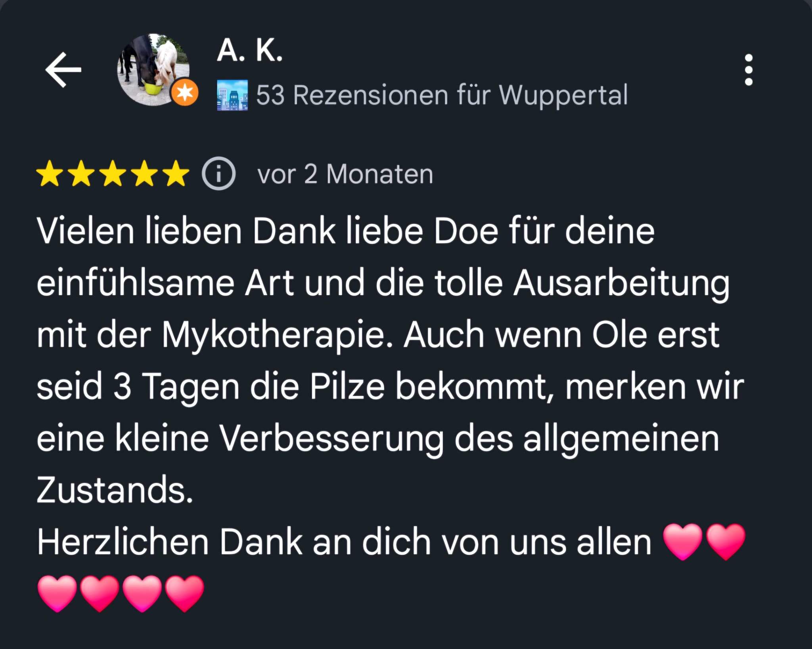812x649 pixels.
Task: Open A. K.'s horse profile picture
Action: coord(153,70)
